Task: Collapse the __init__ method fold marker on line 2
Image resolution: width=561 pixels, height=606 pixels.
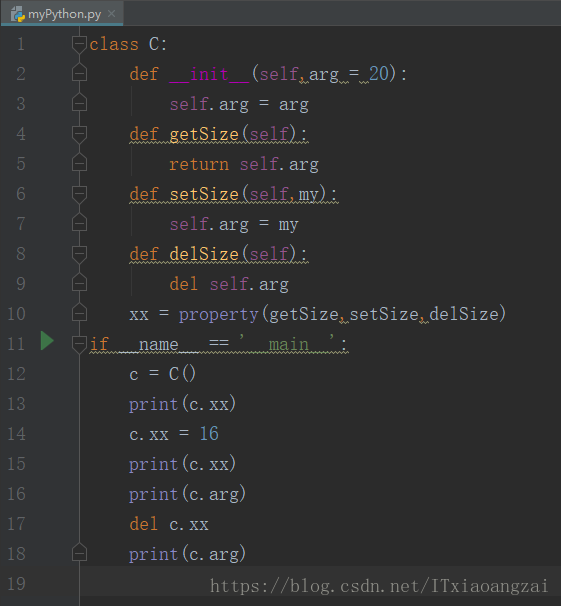Action: coord(79,73)
